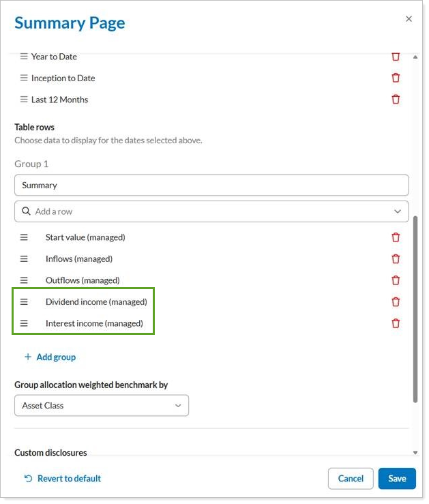Delete the Inception to Date row
Screen dimensions: 429x504
coord(396,78)
